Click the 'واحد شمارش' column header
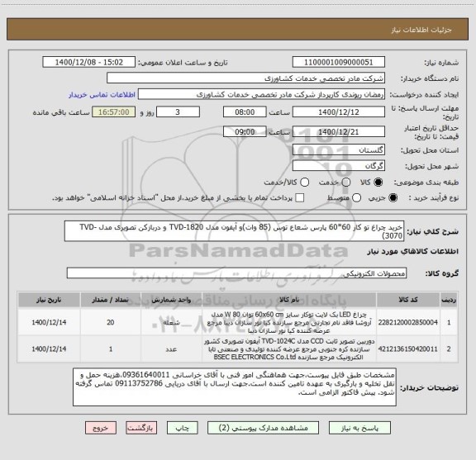The image size is (476, 460). tap(171, 300)
